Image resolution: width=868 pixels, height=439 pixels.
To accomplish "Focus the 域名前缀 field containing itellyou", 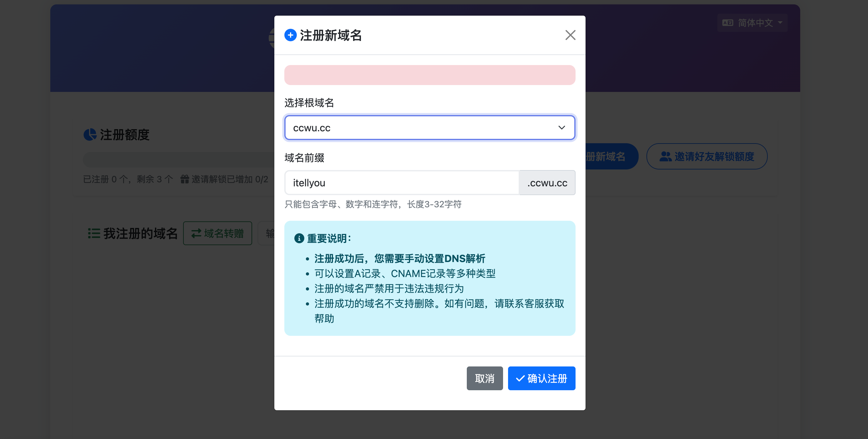I will (402, 183).
